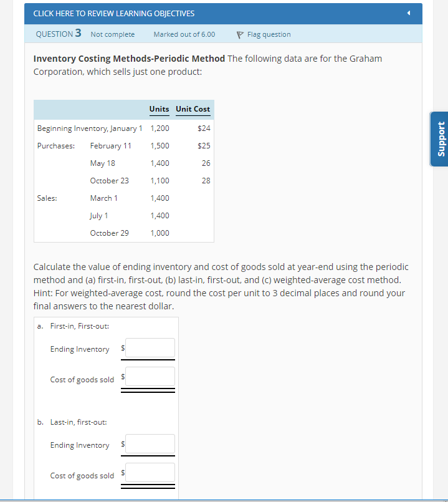Click the October 23 purchases row
The width and height of the screenshot is (448, 502).
point(110,180)
